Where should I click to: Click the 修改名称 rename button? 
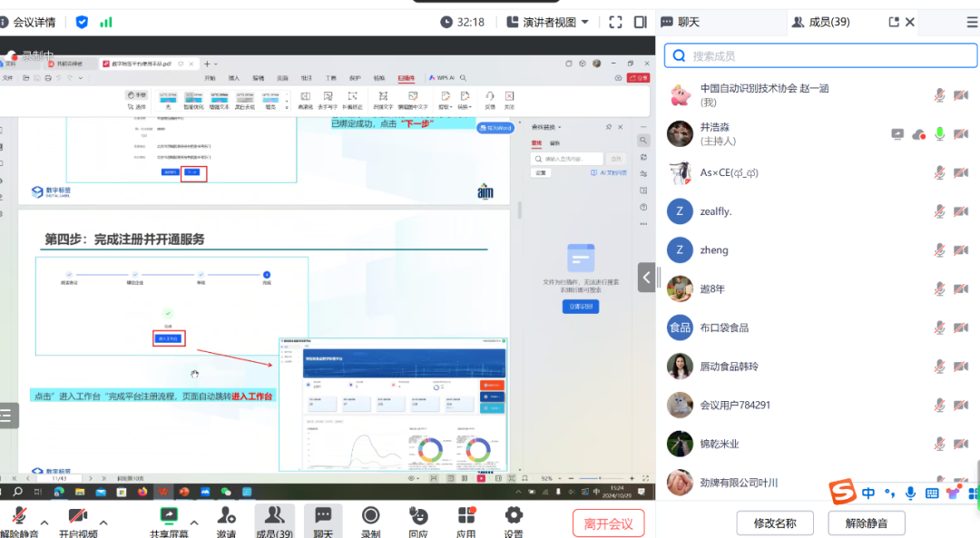pyautogui.click(x=775, y=523)
